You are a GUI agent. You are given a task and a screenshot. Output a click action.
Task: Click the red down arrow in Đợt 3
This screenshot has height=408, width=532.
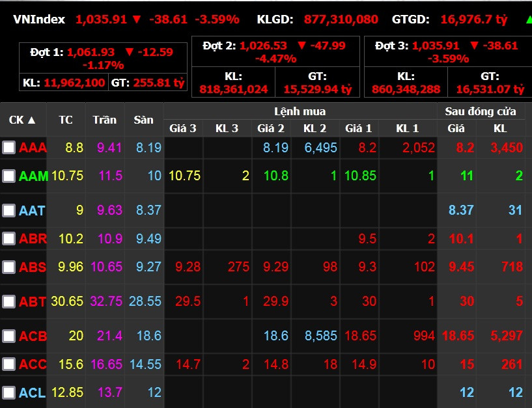(474, 46)
